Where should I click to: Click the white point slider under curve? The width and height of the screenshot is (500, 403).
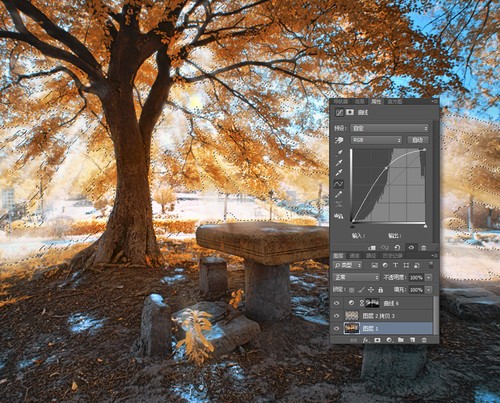pyautogui.click(x=425, y=226)
